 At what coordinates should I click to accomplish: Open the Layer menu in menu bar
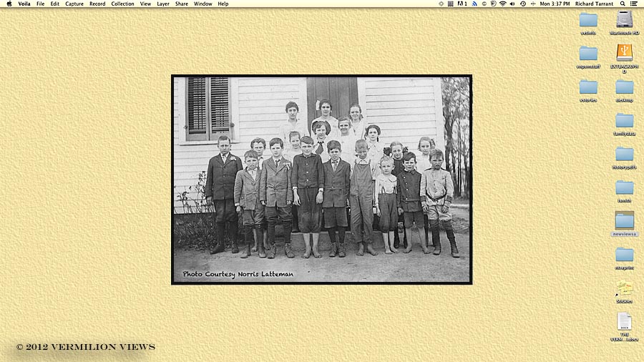[x=163, y=4]
